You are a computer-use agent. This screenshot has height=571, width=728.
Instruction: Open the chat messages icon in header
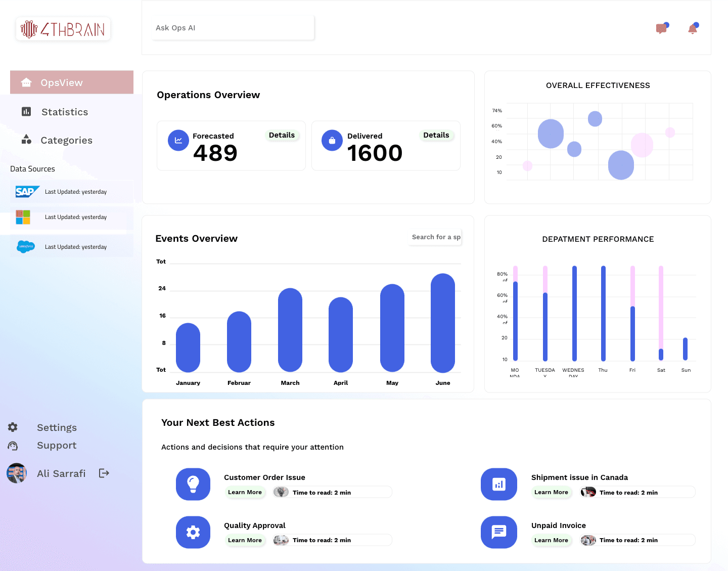662,28
